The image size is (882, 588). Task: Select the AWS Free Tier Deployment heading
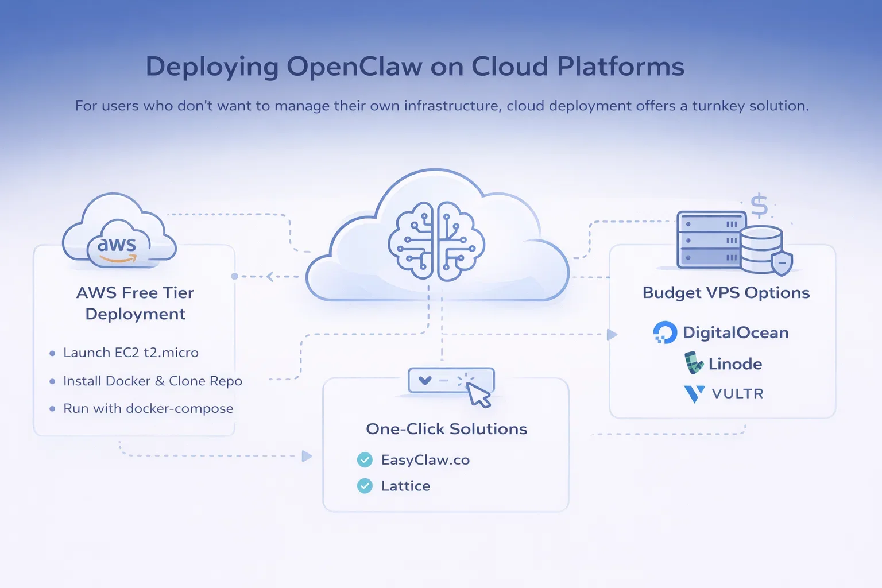(136, 303)
